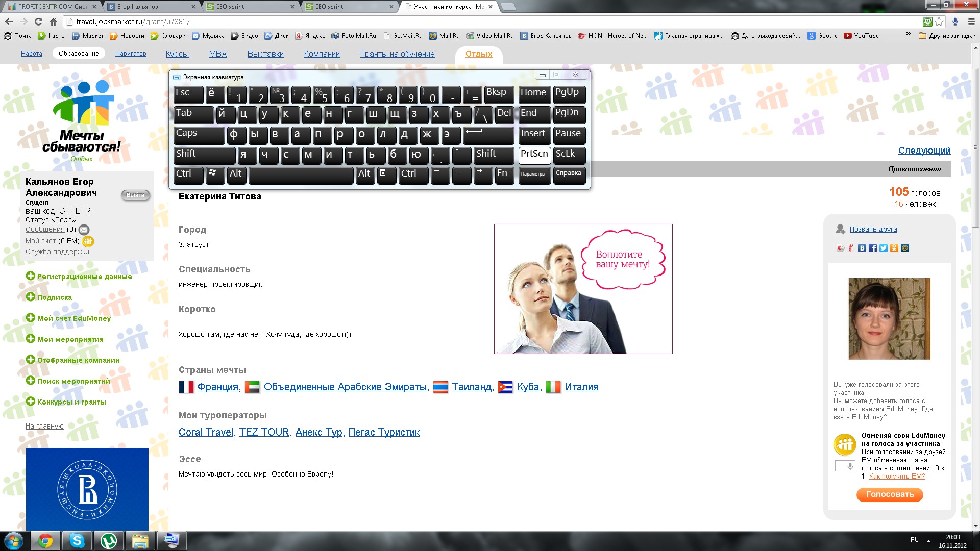
Task: Toggle Caps key on the on-screen keyboard
Action: click(x=198, y=135)
